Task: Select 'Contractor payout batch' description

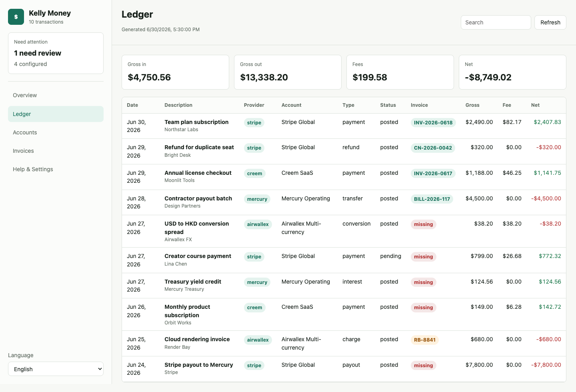Action: [x=198, y=198]
